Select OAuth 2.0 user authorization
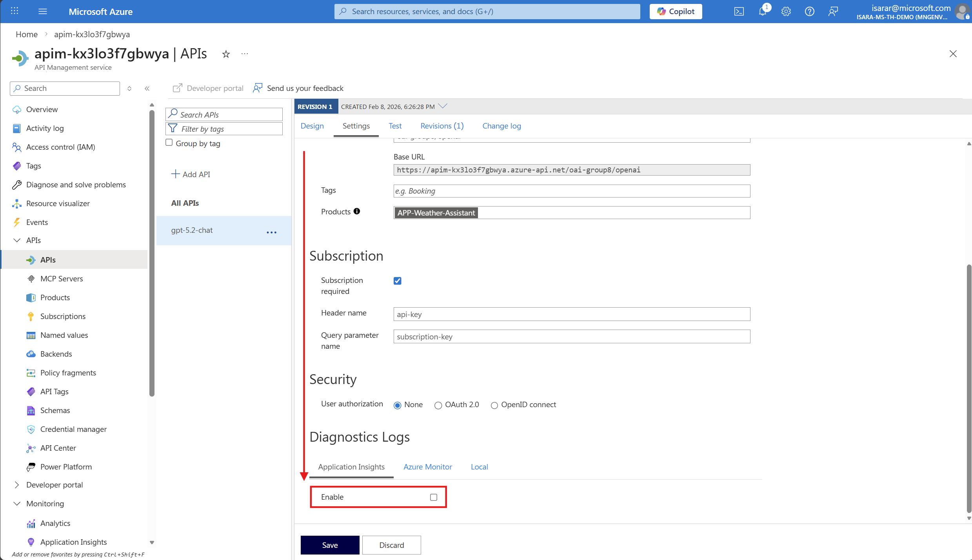 tap(438, 405)
